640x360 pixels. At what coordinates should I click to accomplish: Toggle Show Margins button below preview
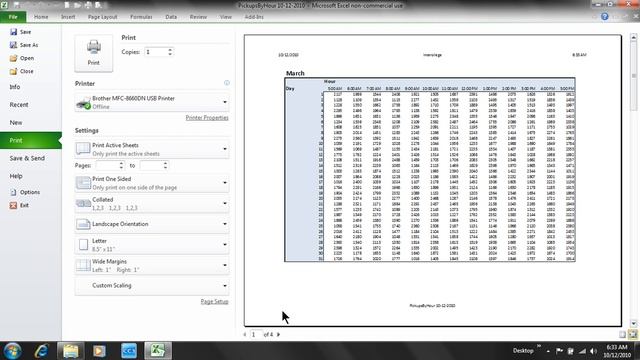click(622, 334)
